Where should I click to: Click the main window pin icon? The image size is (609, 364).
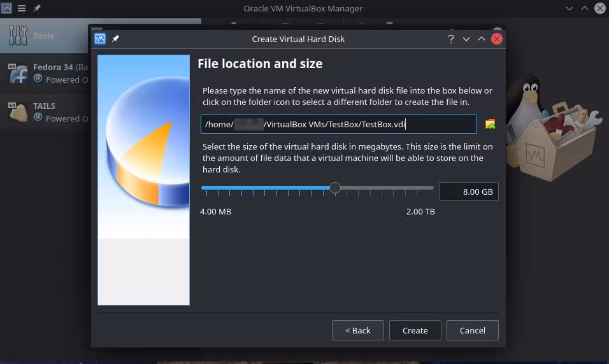click(37, 8)
